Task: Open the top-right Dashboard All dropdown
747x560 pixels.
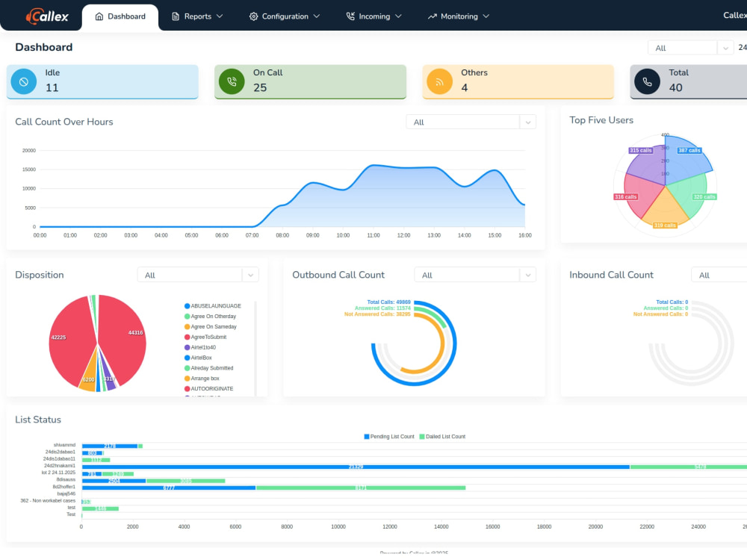Action: point(690,48)
